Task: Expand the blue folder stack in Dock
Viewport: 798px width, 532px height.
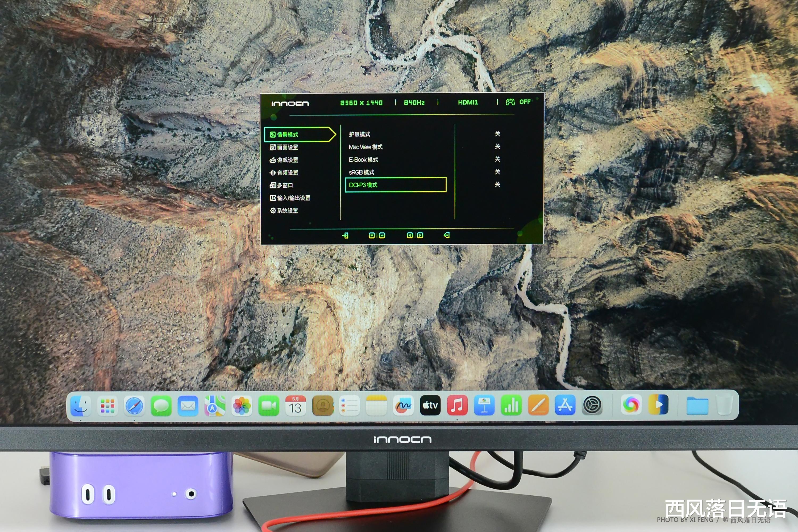Action: click(x=697, y=406)
